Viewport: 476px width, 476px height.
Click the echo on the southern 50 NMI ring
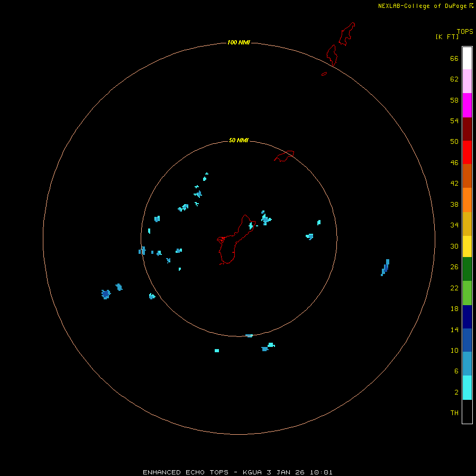pyautogui.click(x=249, y=336)
